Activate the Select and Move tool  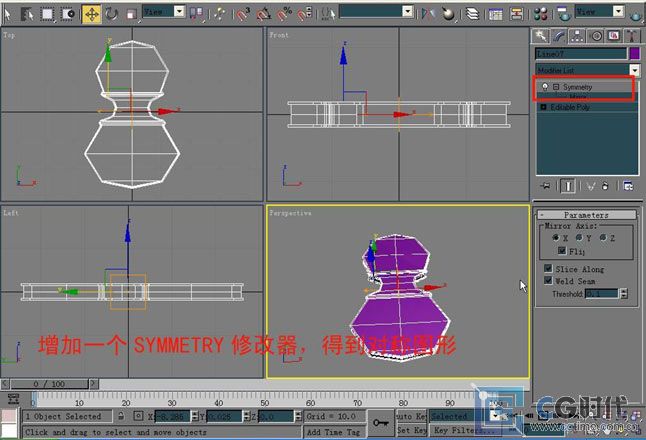(x=91, y=14)
